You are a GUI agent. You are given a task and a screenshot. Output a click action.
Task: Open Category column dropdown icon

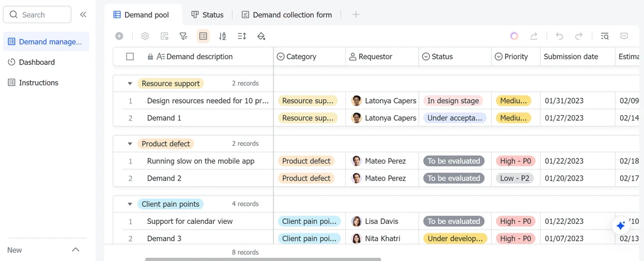[x=280, y=57]
